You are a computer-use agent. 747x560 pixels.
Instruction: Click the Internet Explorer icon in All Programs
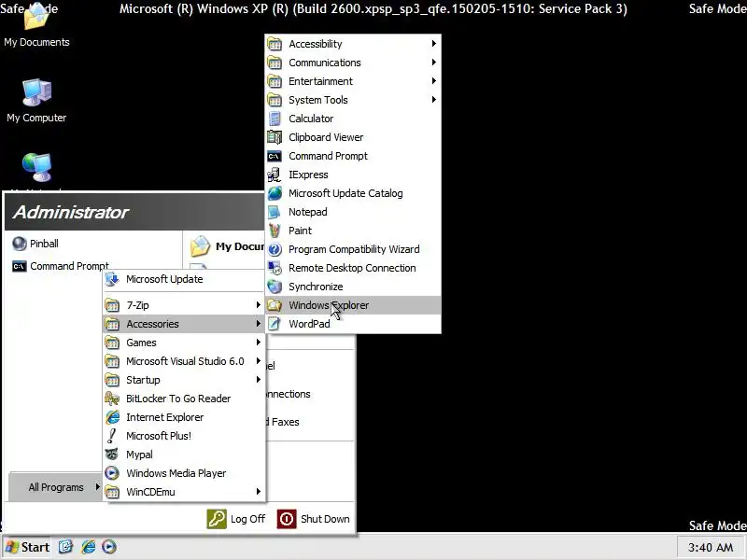(112, 417)
